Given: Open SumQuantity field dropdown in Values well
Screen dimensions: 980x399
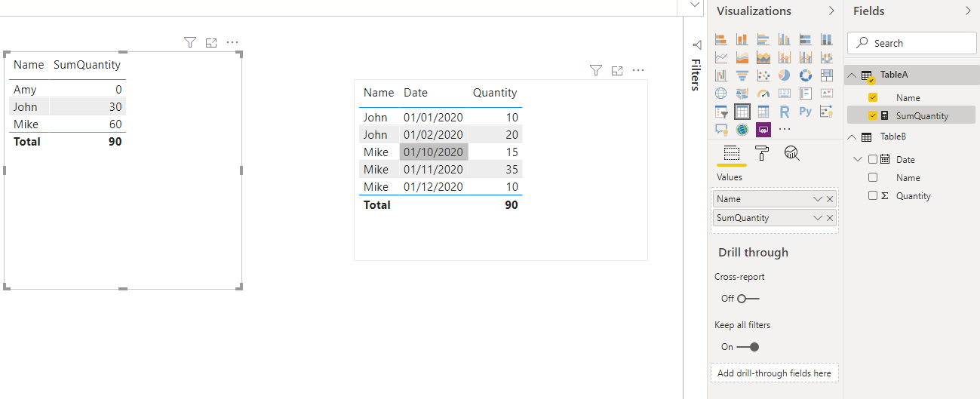Looking at the screenshot, I should [x=818, y=218].
